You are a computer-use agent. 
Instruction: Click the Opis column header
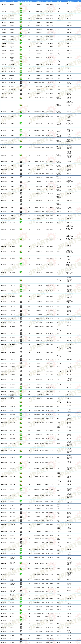(78, 1)
